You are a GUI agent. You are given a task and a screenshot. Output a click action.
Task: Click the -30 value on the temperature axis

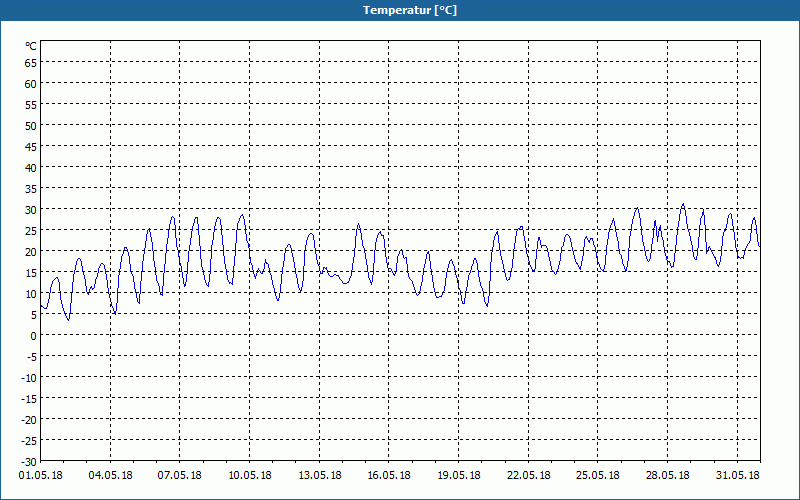(29, 462)
